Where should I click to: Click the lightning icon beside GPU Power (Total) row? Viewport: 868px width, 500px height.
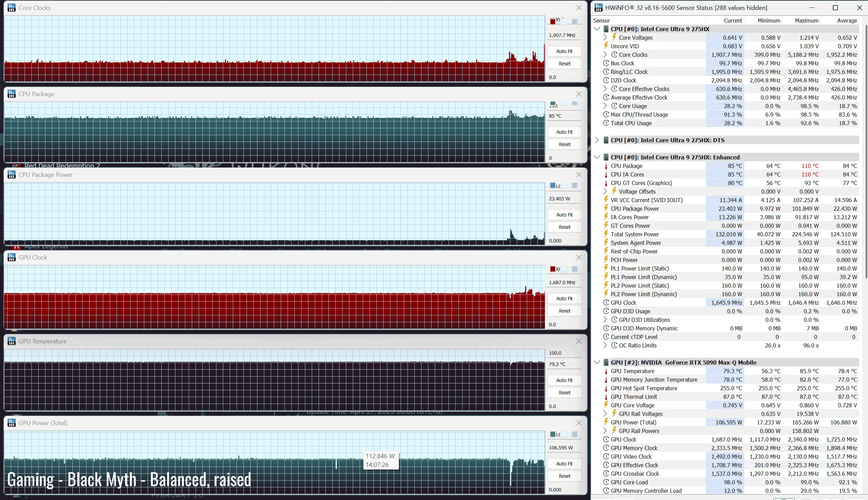coord(606,422)
